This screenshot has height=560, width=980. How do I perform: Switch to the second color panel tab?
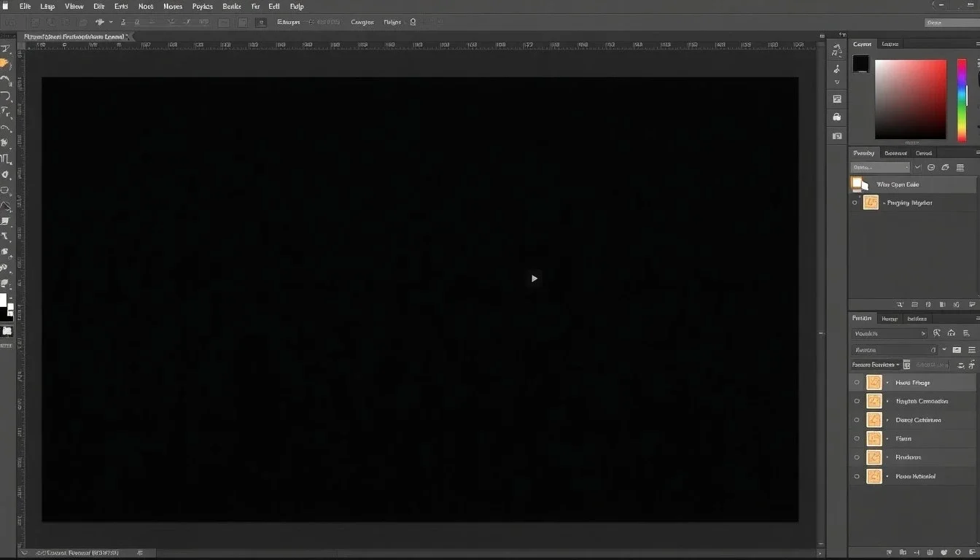[x=890, y=44]
